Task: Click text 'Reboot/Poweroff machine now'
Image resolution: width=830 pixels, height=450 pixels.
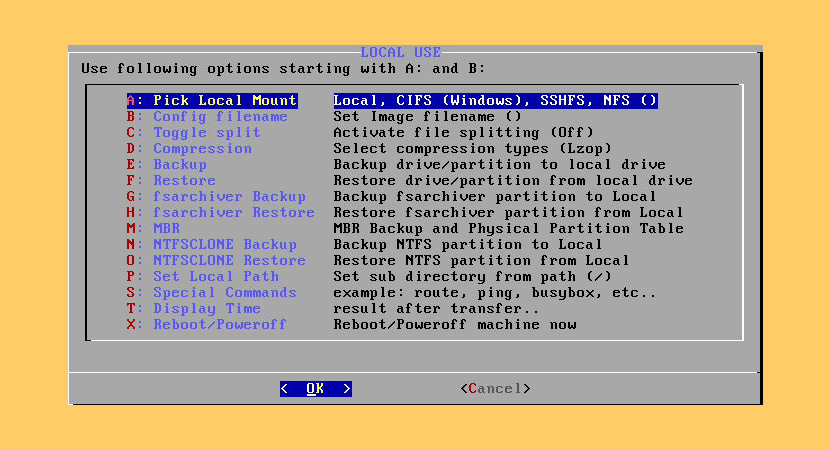Action: click(x=455, y=324)
